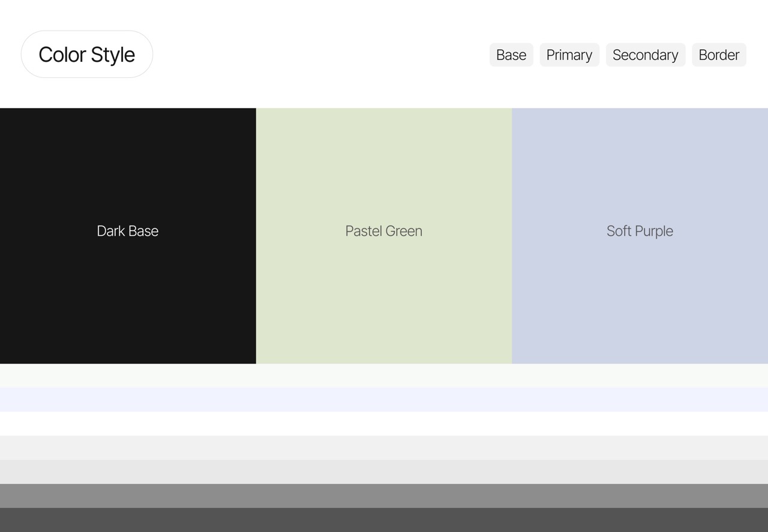Switch to the Primary tag
768x532 pixels.
point(569,55)
